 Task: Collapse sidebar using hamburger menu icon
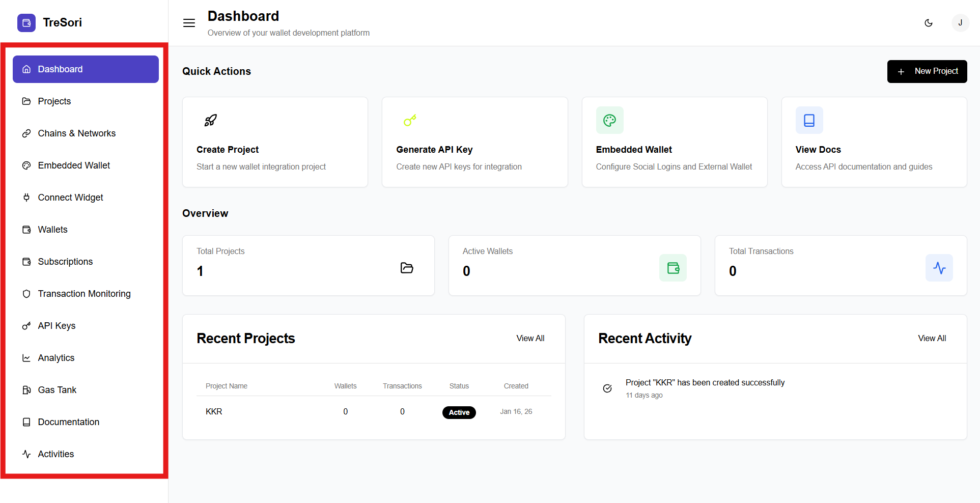[x=189, y=23]
